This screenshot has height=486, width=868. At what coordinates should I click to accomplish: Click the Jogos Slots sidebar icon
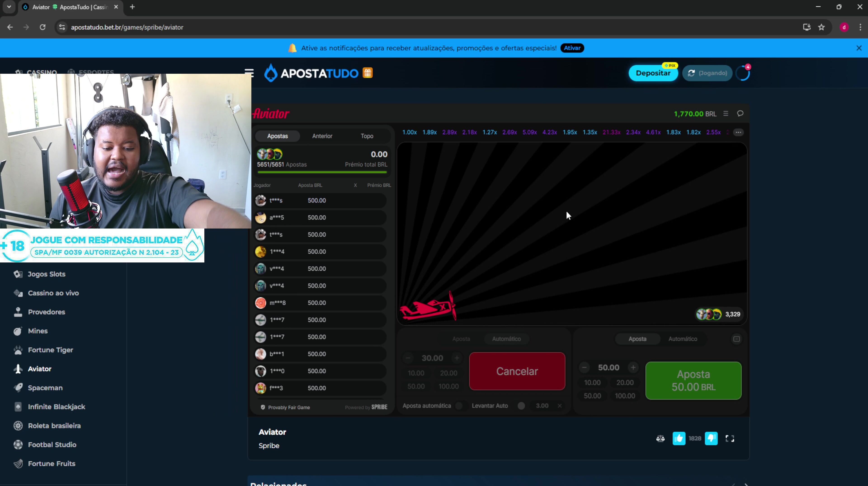[x=18, y=274]
